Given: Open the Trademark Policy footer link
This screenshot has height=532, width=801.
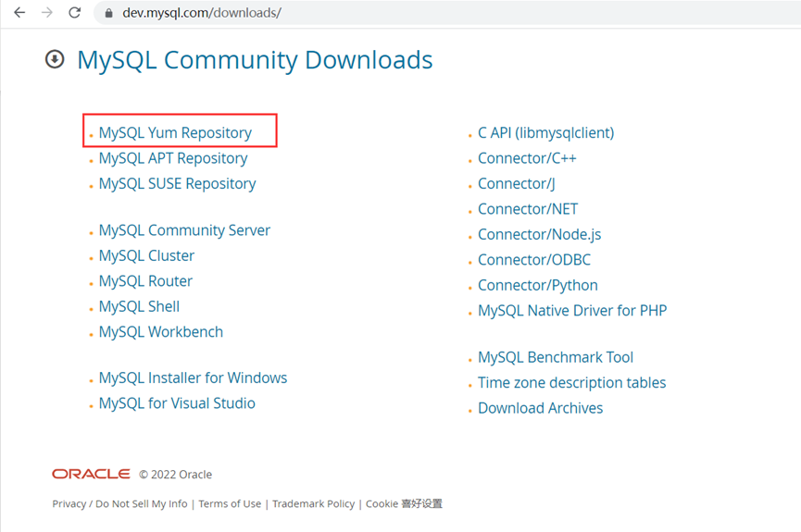Looking at the screenshot, I should coord(313,503).
